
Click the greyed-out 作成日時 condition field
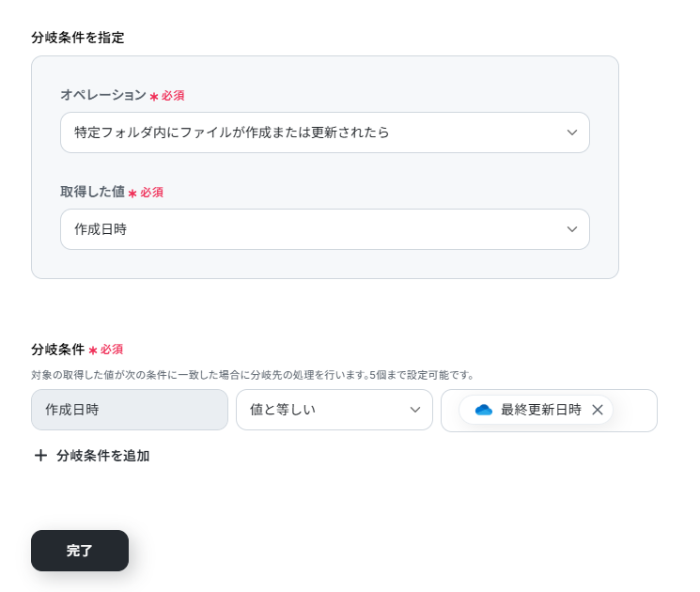pyautogui.click(x=130, y=410)
